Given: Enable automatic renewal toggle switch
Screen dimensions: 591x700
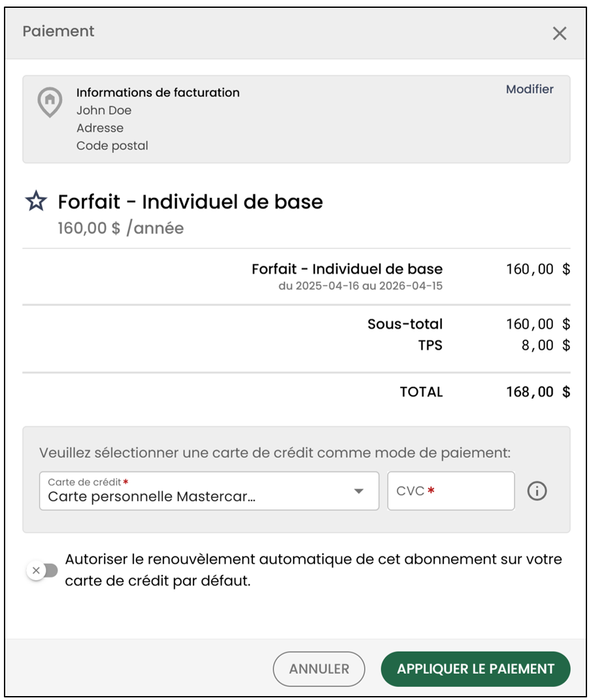Looking at the screenshot, I should click(x=42, y=570).
